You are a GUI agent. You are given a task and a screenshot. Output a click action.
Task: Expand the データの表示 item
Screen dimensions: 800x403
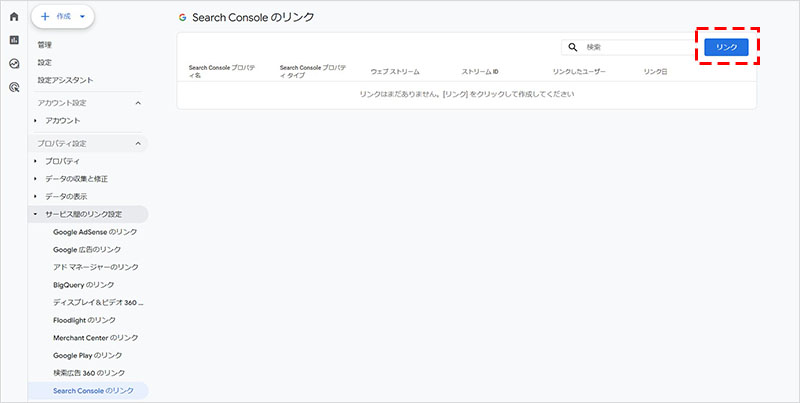pyautogui.click(x=36, y=196)
